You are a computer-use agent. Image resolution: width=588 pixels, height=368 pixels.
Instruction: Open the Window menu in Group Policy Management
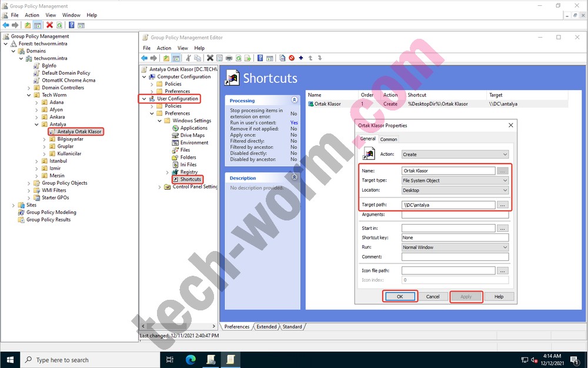pos(71,15)
